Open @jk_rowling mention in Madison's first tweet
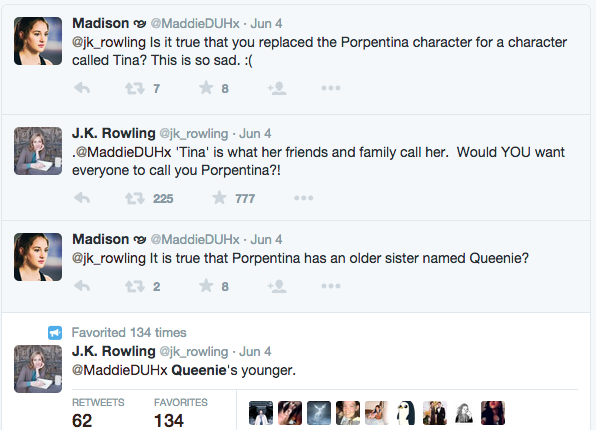 click(109, 42)
